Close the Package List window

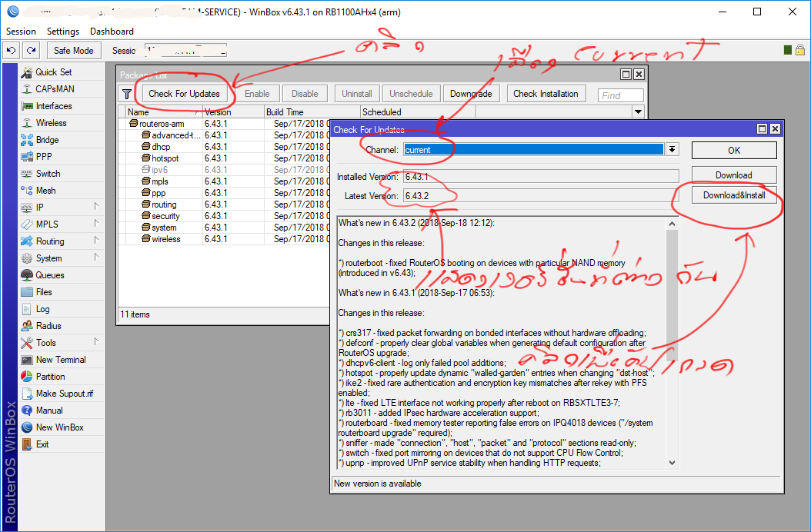[x=639, y=75]
